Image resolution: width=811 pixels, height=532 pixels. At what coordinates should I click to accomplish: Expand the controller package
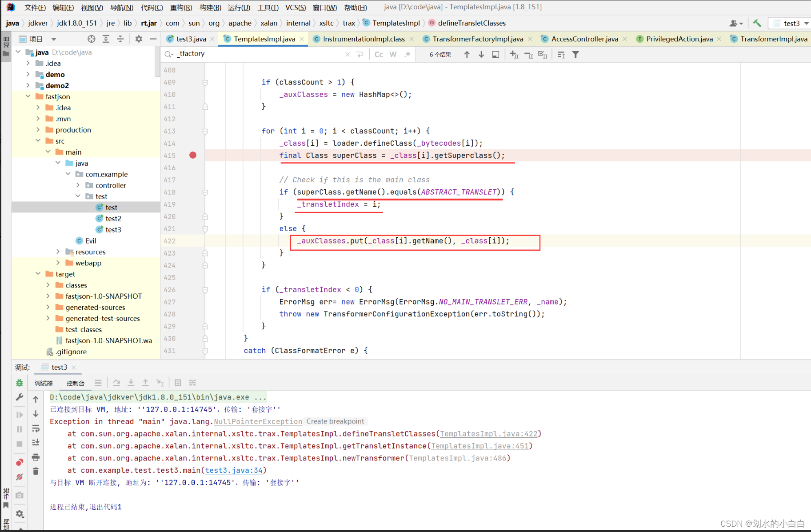point(78,185)
